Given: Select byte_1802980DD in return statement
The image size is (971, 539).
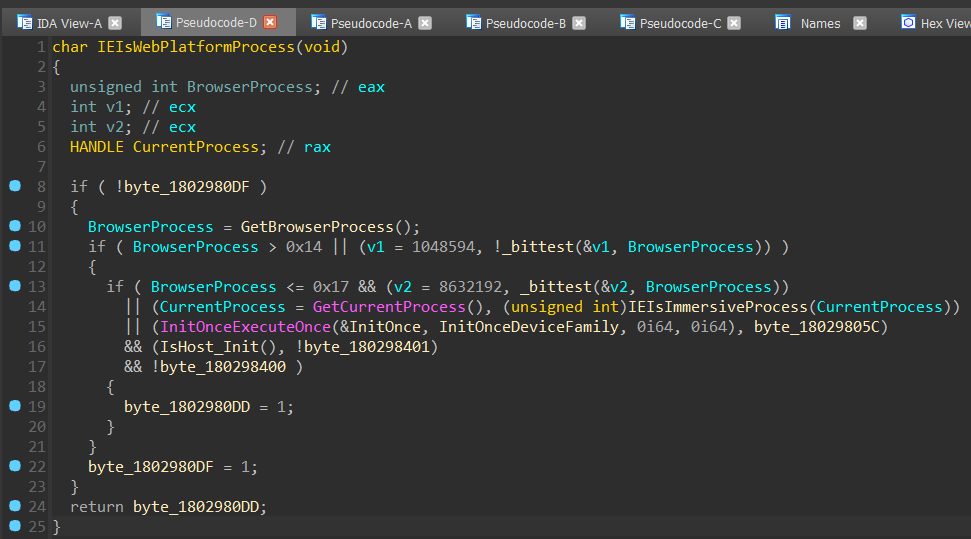Looking at the screenshot, I should coord(196,507).
